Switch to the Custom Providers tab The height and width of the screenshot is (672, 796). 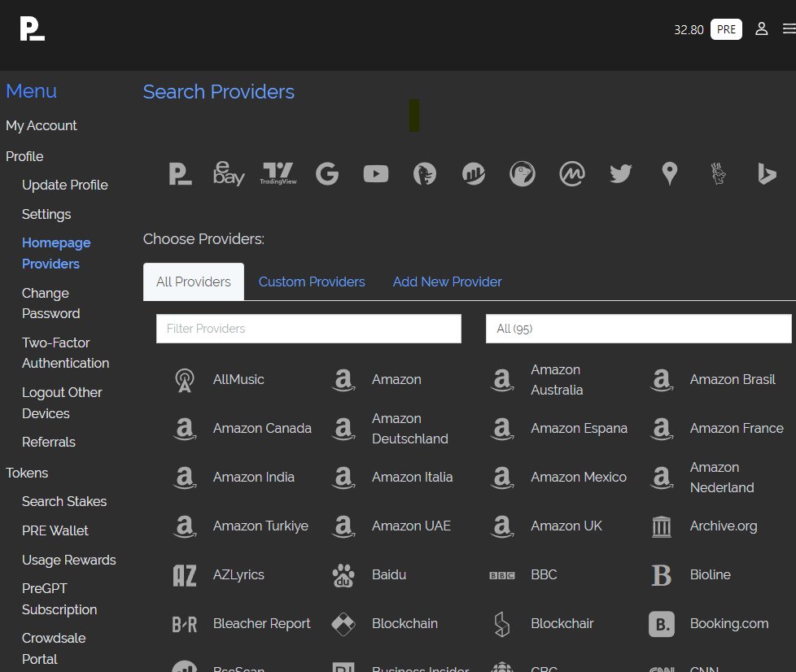312,281
